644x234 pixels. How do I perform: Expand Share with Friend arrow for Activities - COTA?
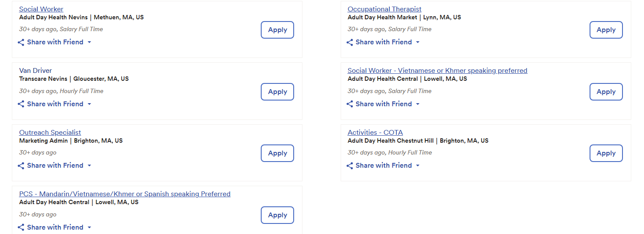(418, 166)
